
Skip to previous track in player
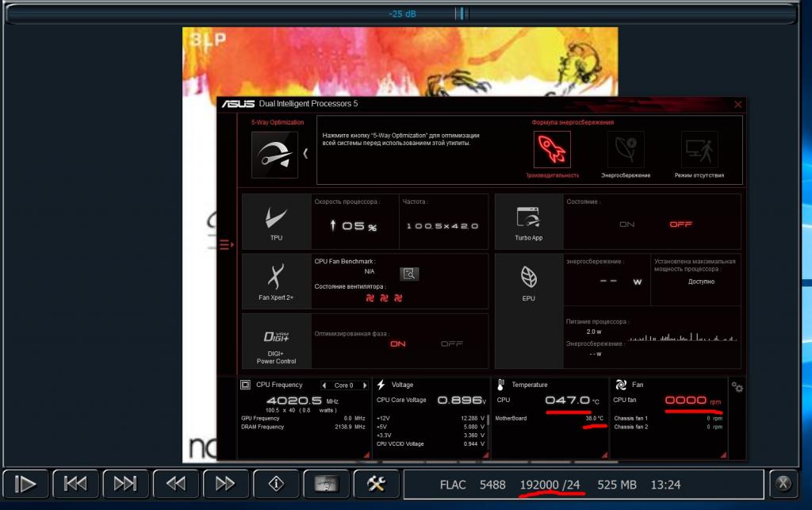pyautogui.click(x=75, y=484)
